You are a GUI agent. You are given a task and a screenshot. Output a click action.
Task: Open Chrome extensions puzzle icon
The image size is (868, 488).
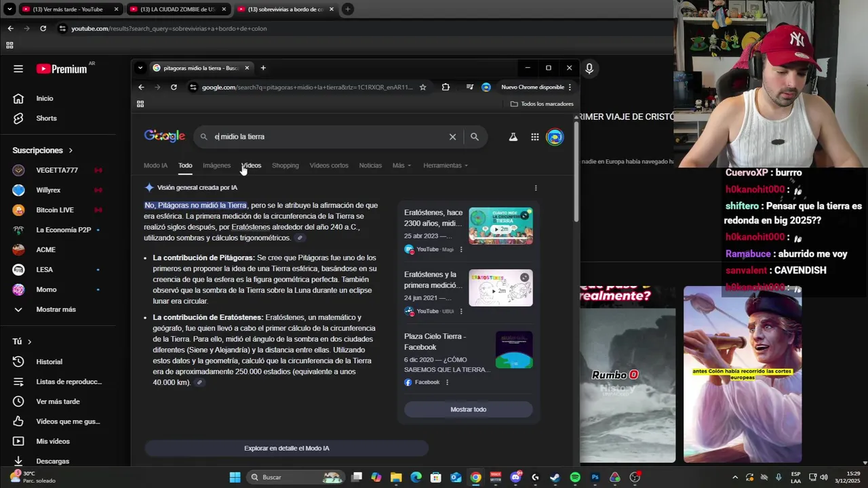tap(446, 87)
